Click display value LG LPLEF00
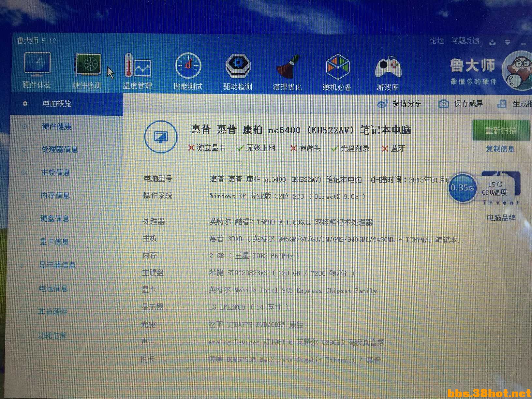The height and width of the screenshot is (399, 532). tap(248, 307)
